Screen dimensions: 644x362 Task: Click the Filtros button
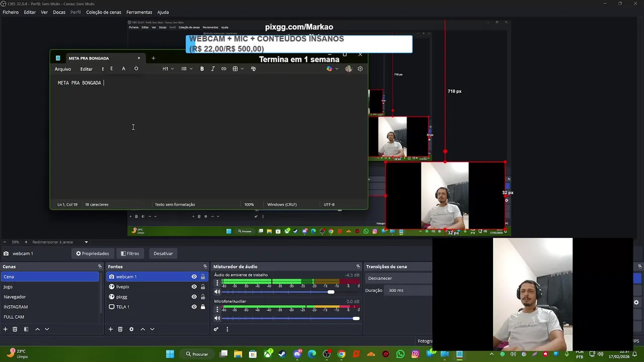[x=130, y=253]
